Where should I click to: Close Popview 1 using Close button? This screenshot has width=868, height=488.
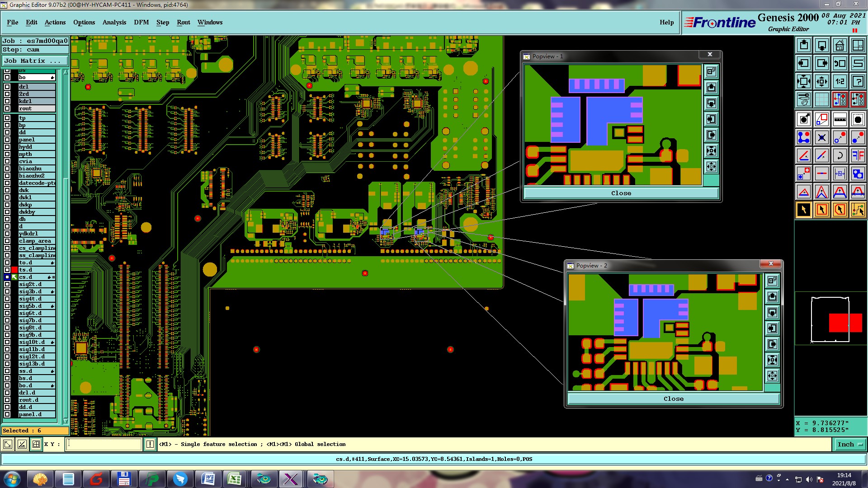click(621, 193)
